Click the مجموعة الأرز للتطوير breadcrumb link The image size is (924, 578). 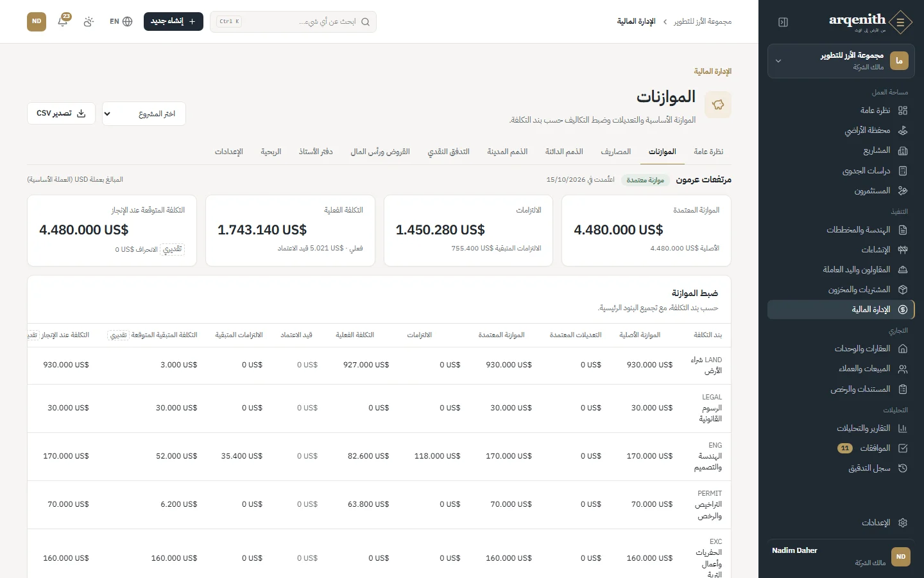click(x=703, y=21)
